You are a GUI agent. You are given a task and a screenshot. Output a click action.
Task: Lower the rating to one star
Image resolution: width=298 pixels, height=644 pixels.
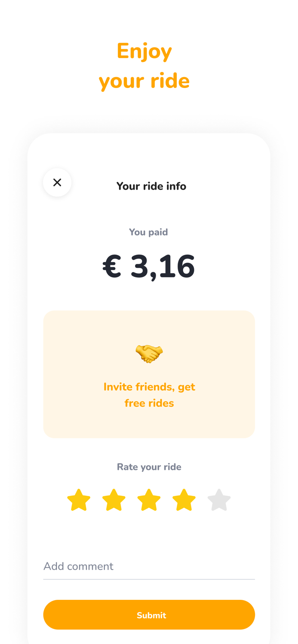click(79, 499)
